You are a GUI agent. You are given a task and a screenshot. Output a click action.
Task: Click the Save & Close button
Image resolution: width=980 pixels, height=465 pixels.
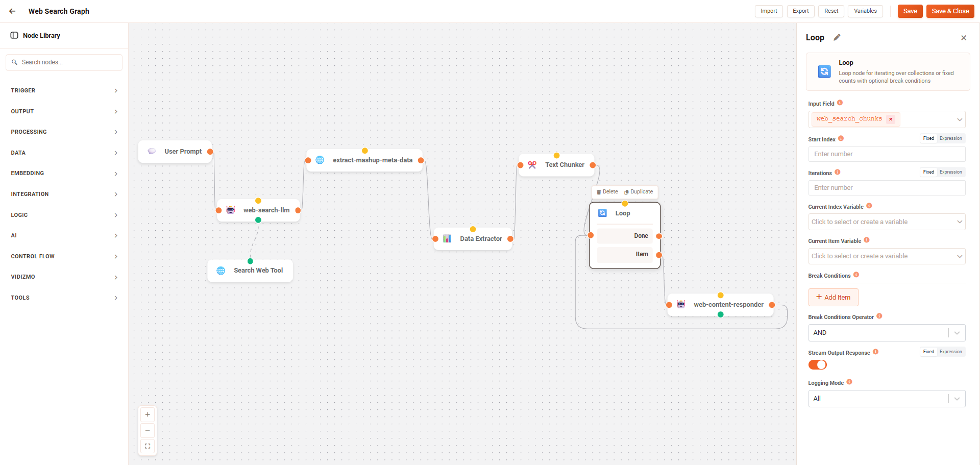tap(950, 11)
